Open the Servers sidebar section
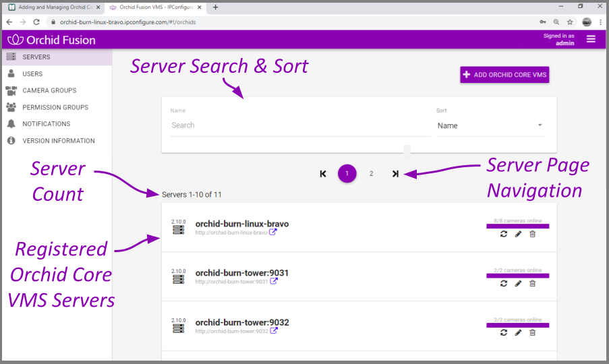This screenshot has height=364, width=609. point(57,57)
